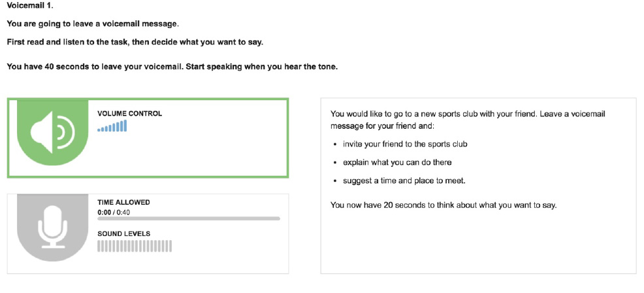Image resolution: width=644 pixels, height=293 pixels.
Task: Select the TIME ALLOWED label
Action: [x=123, y=203]
